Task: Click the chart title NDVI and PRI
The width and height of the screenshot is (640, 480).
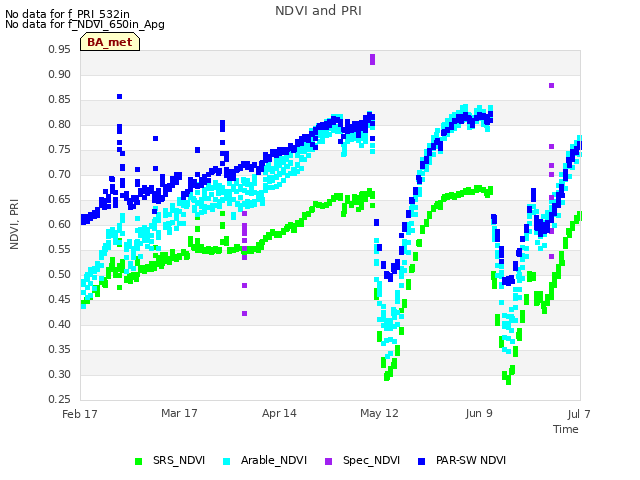Action: [318, 11]
